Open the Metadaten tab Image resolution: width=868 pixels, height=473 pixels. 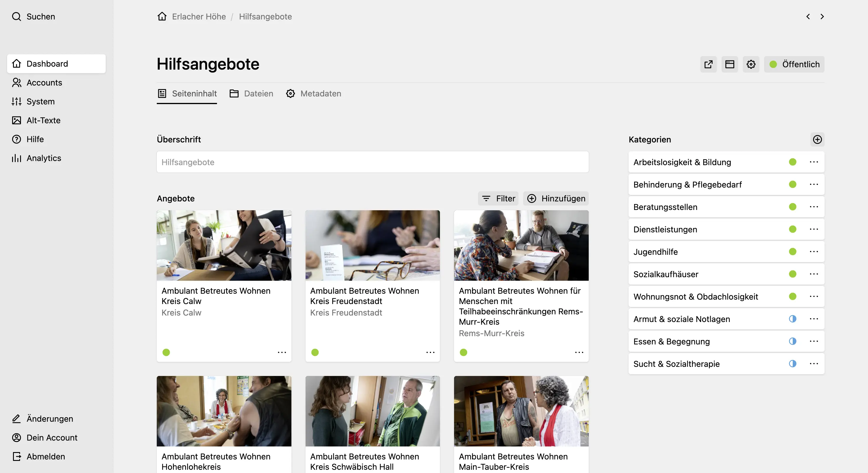tap(313, 93)
